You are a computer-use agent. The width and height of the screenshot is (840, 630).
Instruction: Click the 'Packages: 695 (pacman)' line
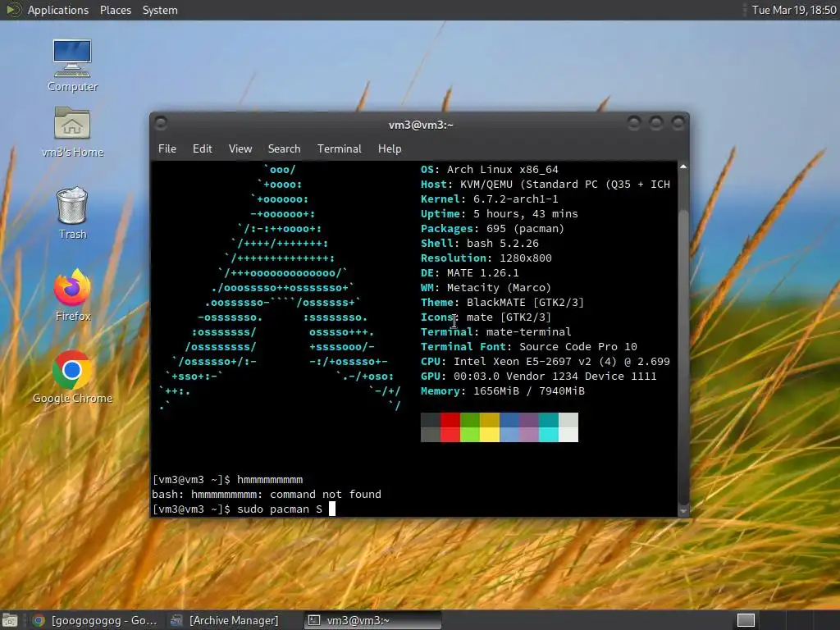click(x=492, y=229)
